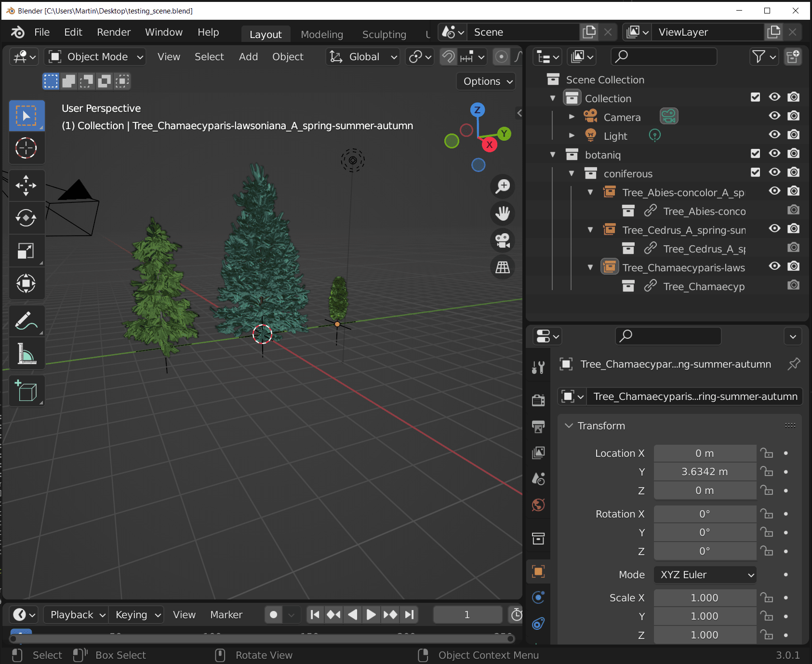Click the outliner search field
Image resolution: width=812 pixels, height=664 pixels.
point(664,56)
